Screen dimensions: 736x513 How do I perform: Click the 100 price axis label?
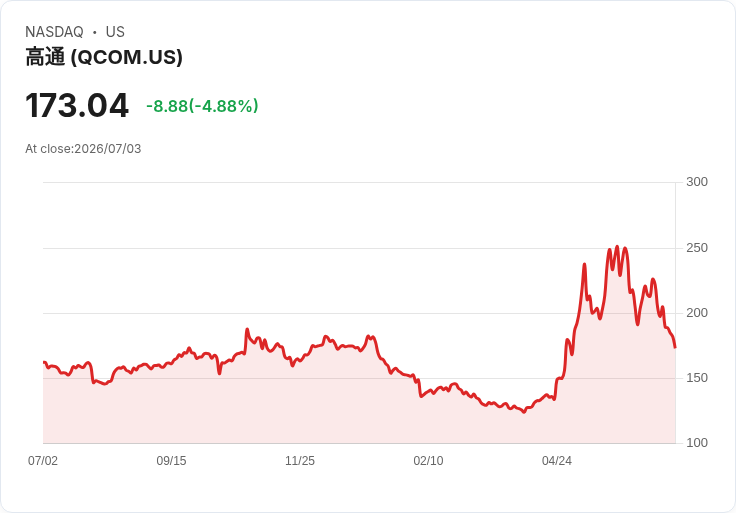tap(697, 443)
